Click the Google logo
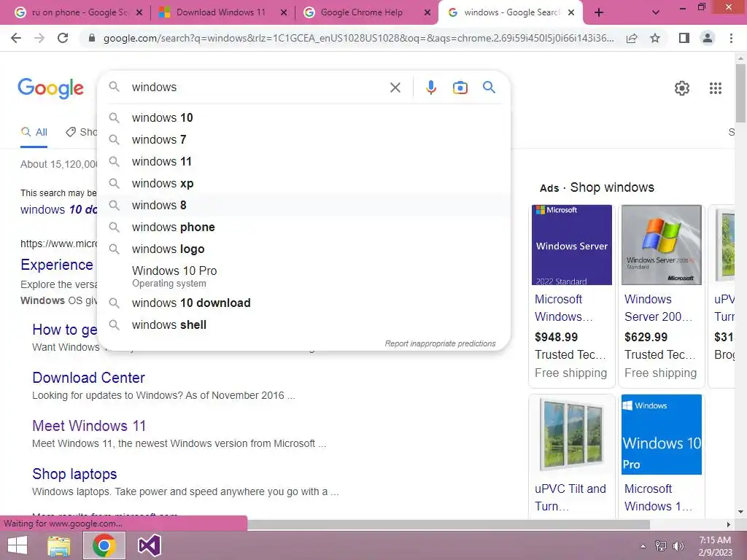Image resolution: width=747 pixels, height=560 pixels. (51, 88)
